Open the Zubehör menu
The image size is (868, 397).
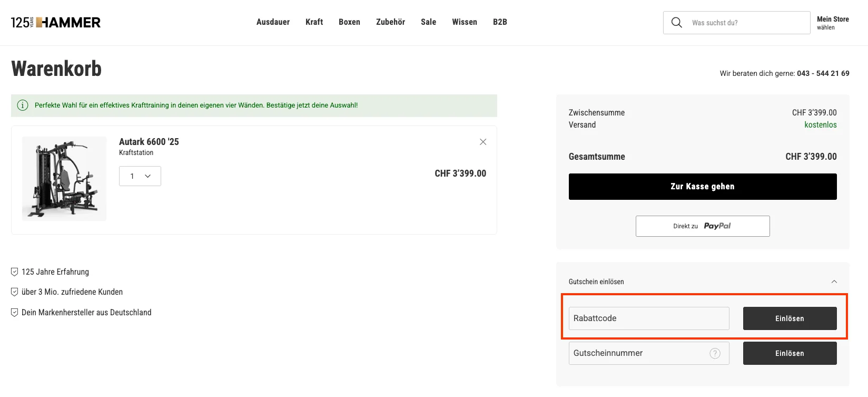(x=391, y=22)
